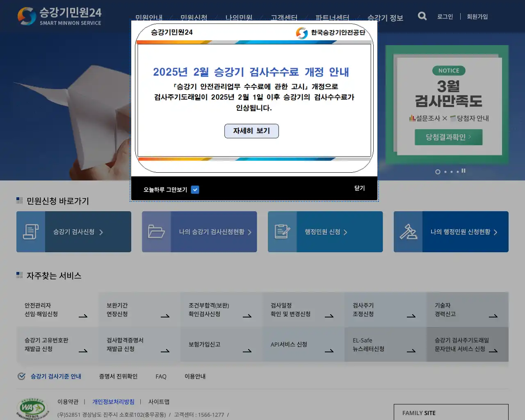
Task: Click the 회원가입 link
Action: pyautogui.click(x=477, y=16)
